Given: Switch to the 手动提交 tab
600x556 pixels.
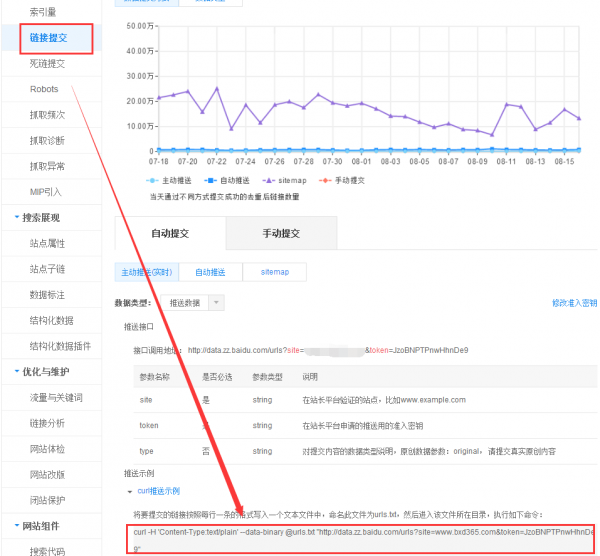Looking at the screenshot, I should (x=281, y=233).
